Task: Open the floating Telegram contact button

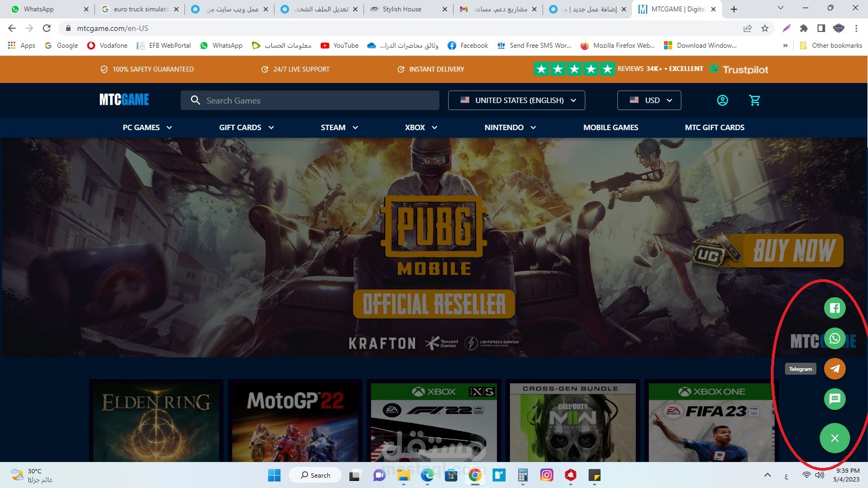Action: pos(835,369)
